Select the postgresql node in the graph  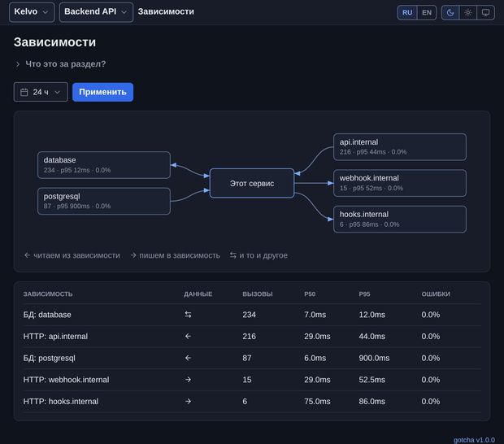point(104,201)
